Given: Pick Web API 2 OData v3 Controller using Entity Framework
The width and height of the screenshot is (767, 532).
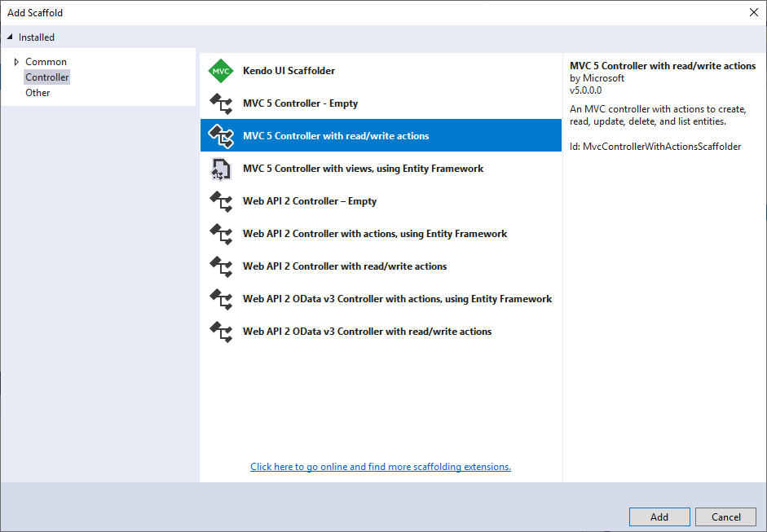Looking at the screenshot, I should point(381,299).
